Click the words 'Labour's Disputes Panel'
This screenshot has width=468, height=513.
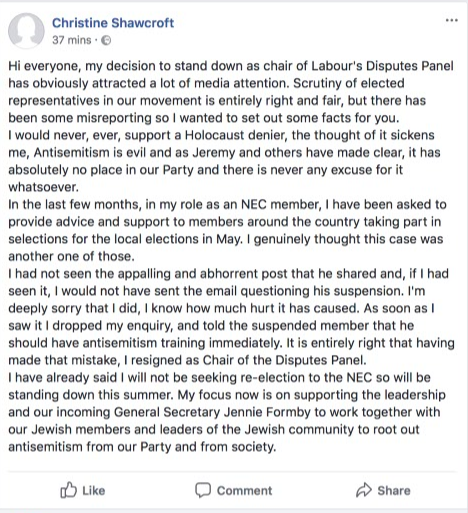click(x=382, y=66)
